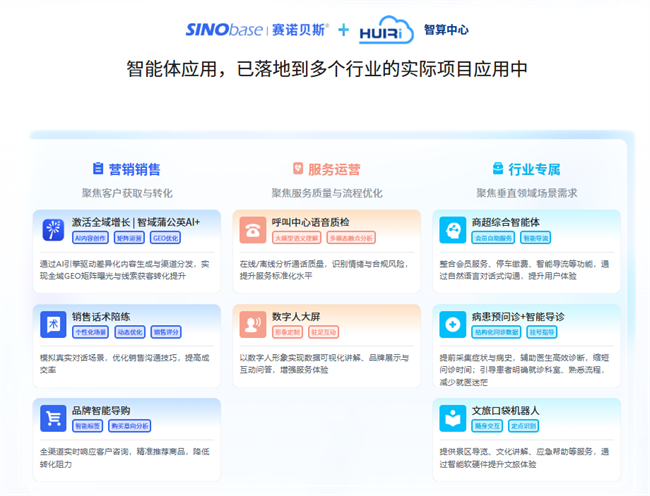Click the AI内容创作 tag
This screenshot has height=496, width=650.
tap(91, 238)
